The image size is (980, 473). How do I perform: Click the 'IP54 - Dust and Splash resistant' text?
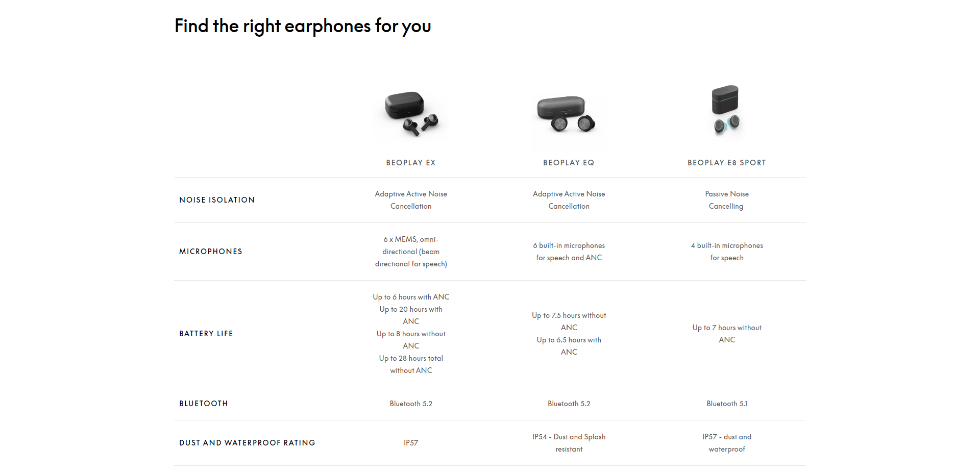tap(569, 443)
